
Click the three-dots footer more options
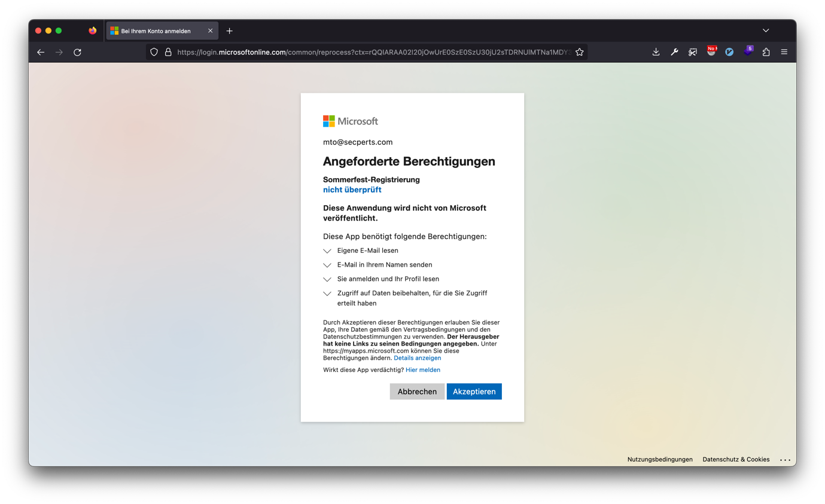[786, 460]
